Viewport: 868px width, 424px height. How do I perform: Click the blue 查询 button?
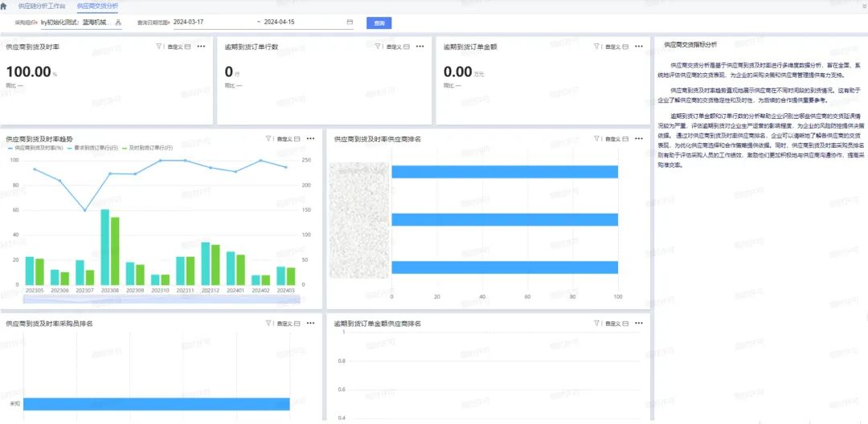click(379, 23)
